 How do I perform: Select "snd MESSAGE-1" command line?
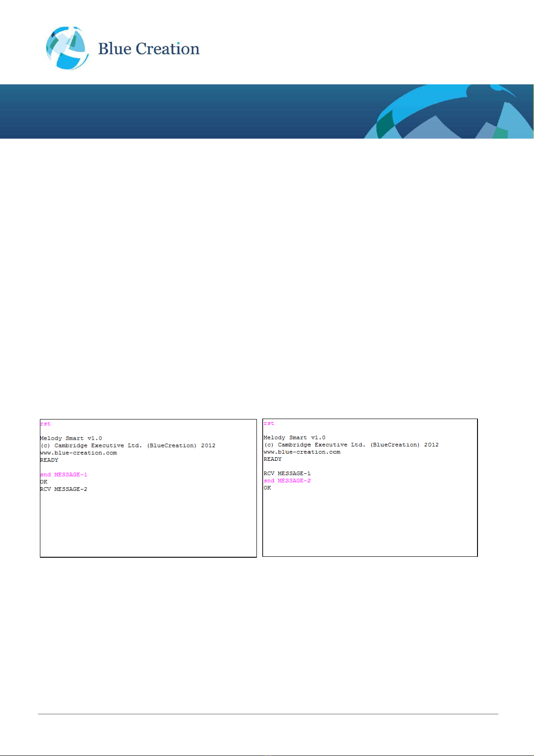point(64,475)
